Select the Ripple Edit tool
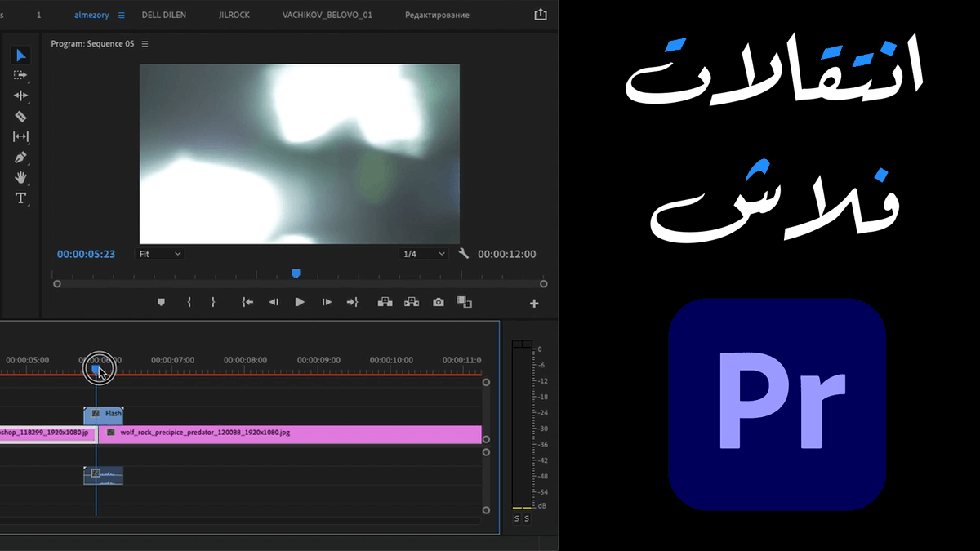 (x=21, y=96)
